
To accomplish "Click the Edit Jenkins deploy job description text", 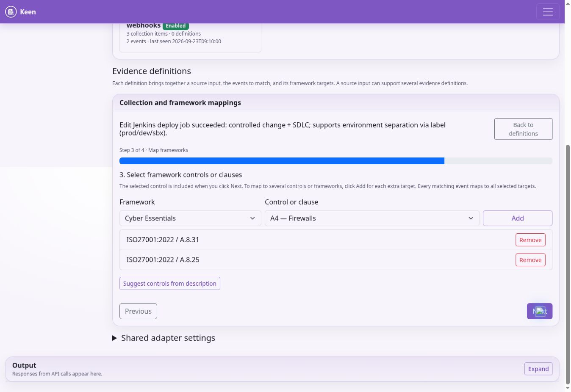I will pos(283,129).
